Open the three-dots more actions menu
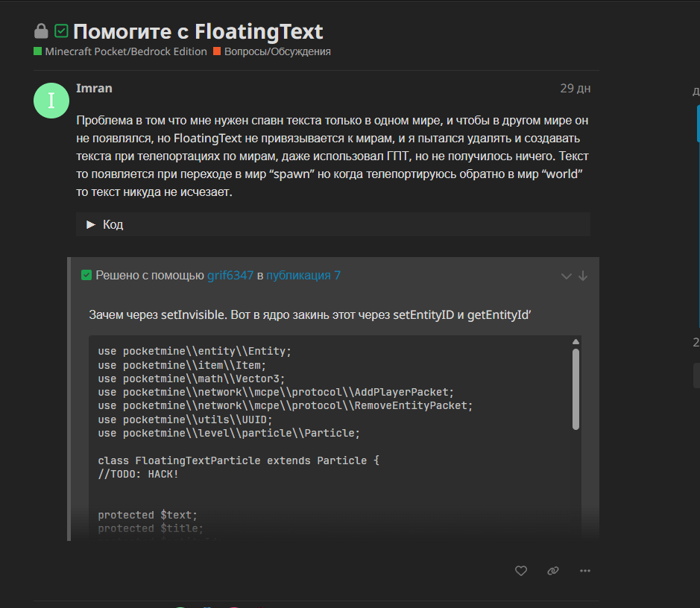Viewport: 700px width, 608px height. click(585, 571)
